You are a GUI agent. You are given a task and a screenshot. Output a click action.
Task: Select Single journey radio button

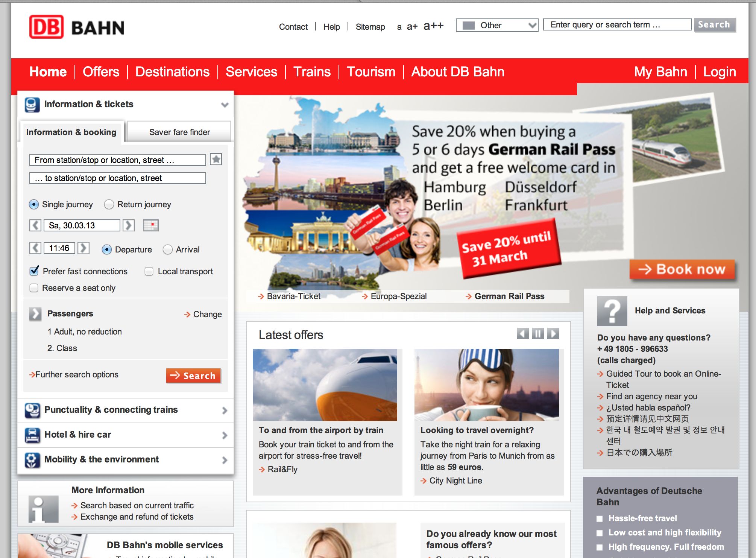tap(34, 204)
